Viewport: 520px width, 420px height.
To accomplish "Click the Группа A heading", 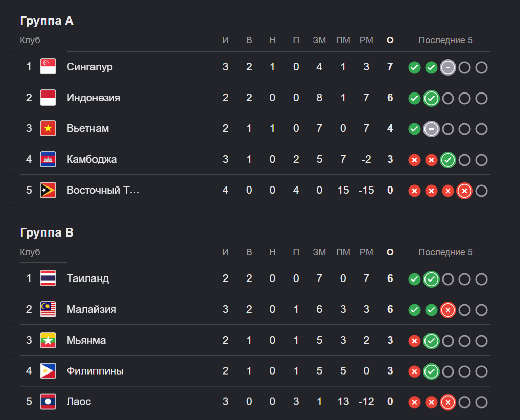I will tap(47, 21).
